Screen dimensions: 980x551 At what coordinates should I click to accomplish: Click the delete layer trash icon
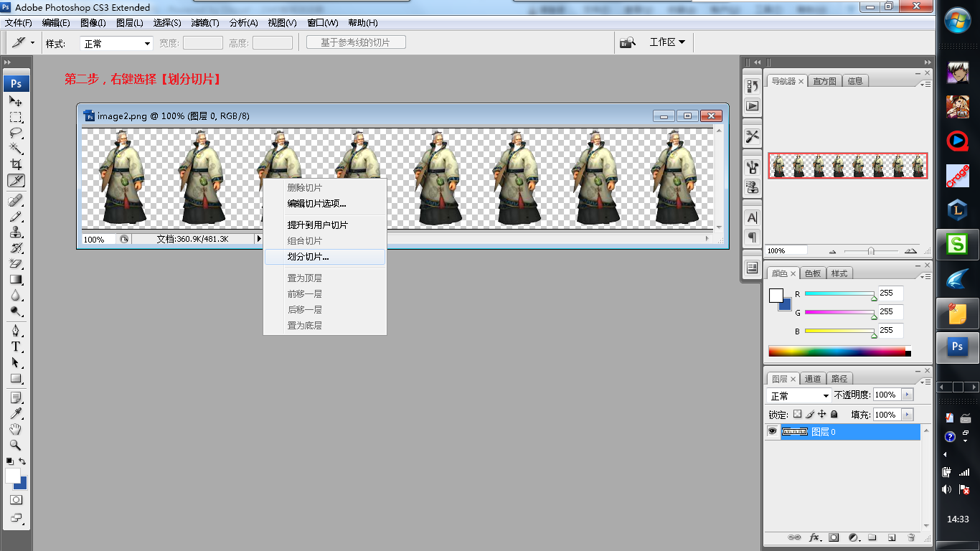[x=911, y=537]
